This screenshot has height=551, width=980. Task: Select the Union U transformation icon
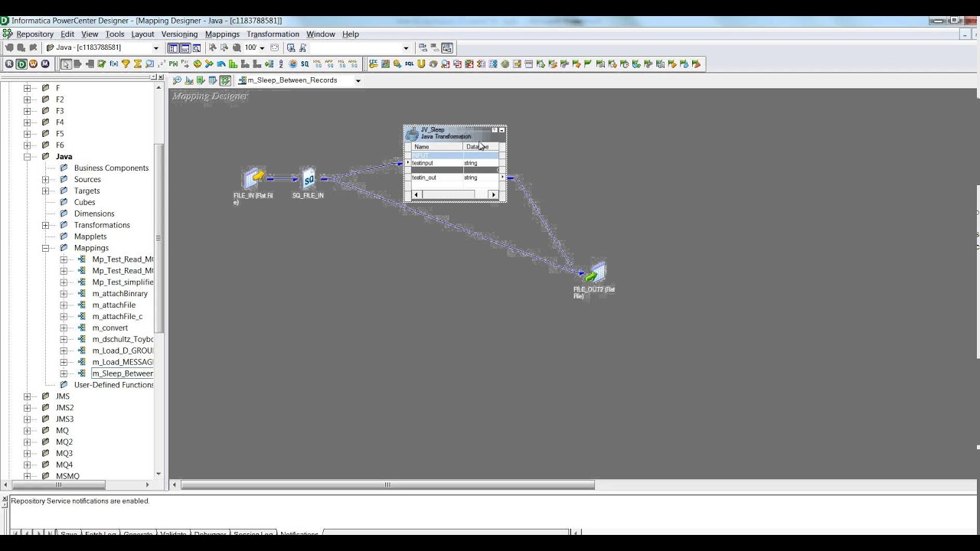(421, 64)
